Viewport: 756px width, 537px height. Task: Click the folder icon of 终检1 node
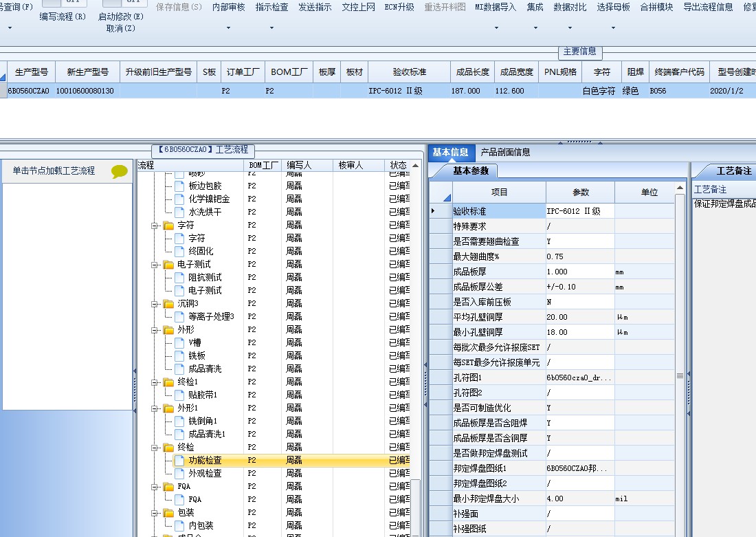coord(168,382)
